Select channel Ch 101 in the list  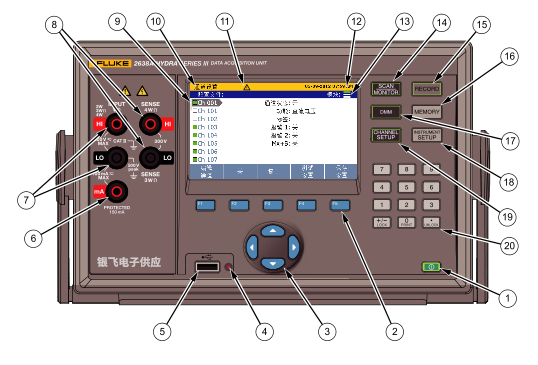tap(205, 111)
